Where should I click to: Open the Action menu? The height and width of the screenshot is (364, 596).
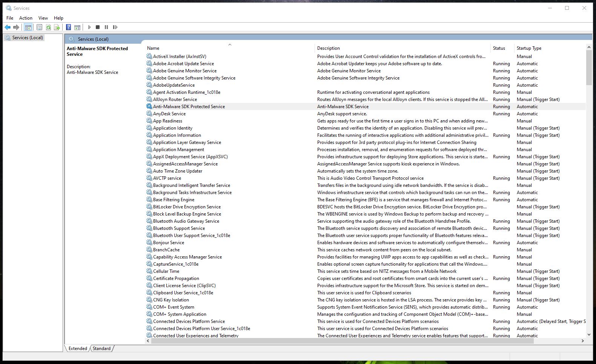pyautogui.click(x=26, y=18)
